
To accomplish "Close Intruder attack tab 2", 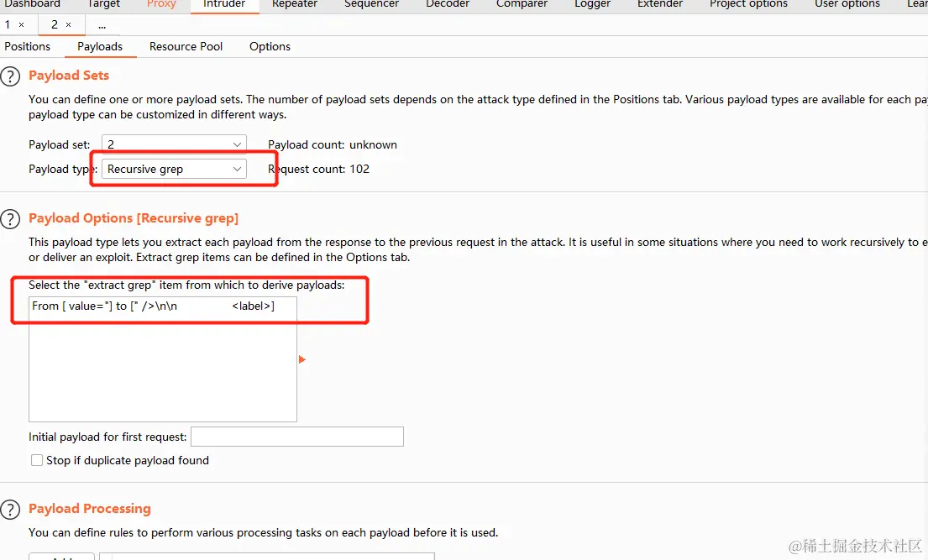I will [x=69, y=25].
